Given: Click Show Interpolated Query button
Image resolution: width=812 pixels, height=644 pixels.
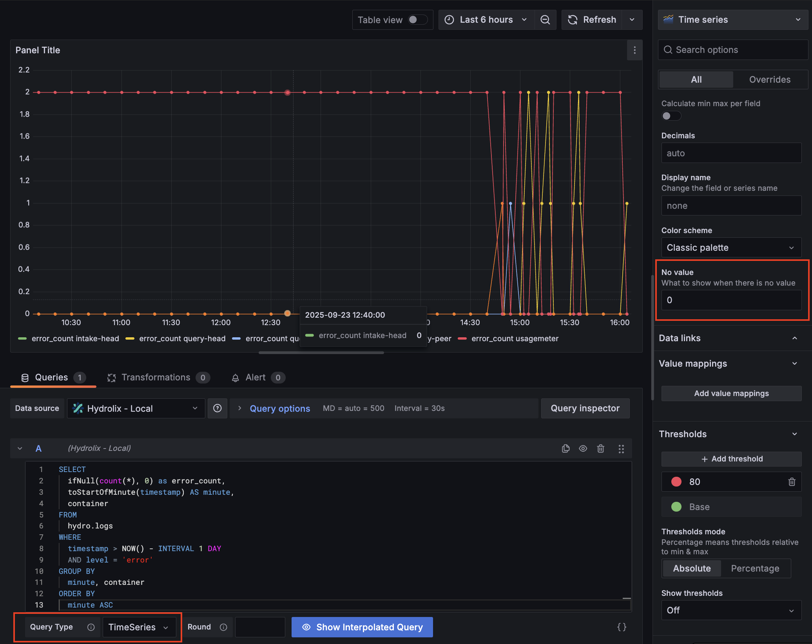Looking at the screenshot, I should (362, 627).
